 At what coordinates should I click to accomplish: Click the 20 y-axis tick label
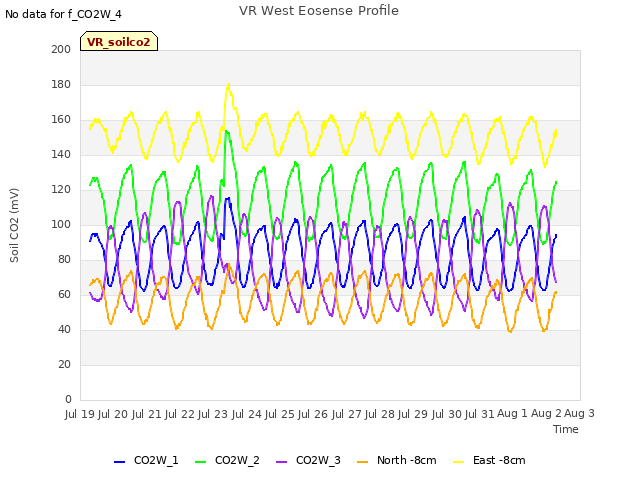64,364
